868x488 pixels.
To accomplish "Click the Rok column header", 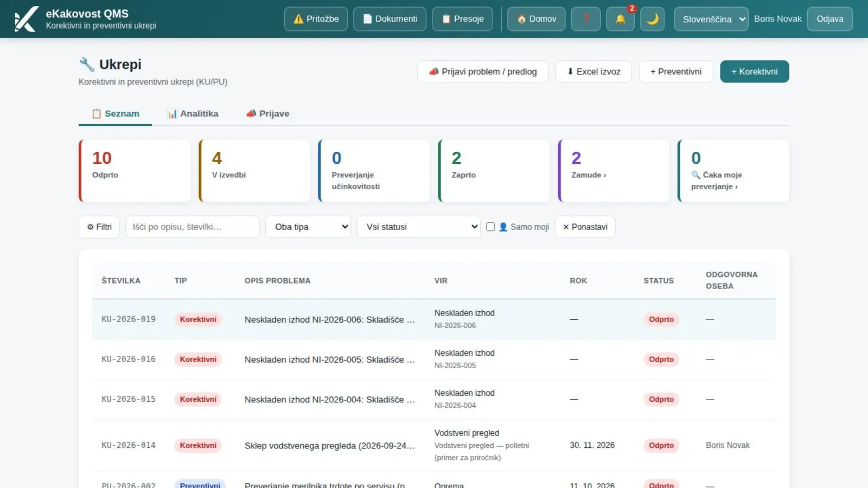I will click(578, 280).
